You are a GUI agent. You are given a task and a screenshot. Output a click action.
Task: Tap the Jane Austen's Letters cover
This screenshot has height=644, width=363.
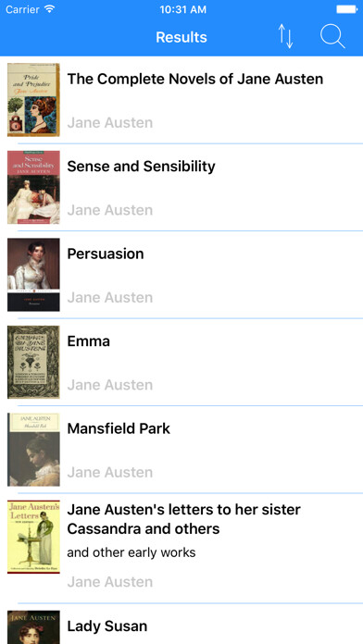33,537
